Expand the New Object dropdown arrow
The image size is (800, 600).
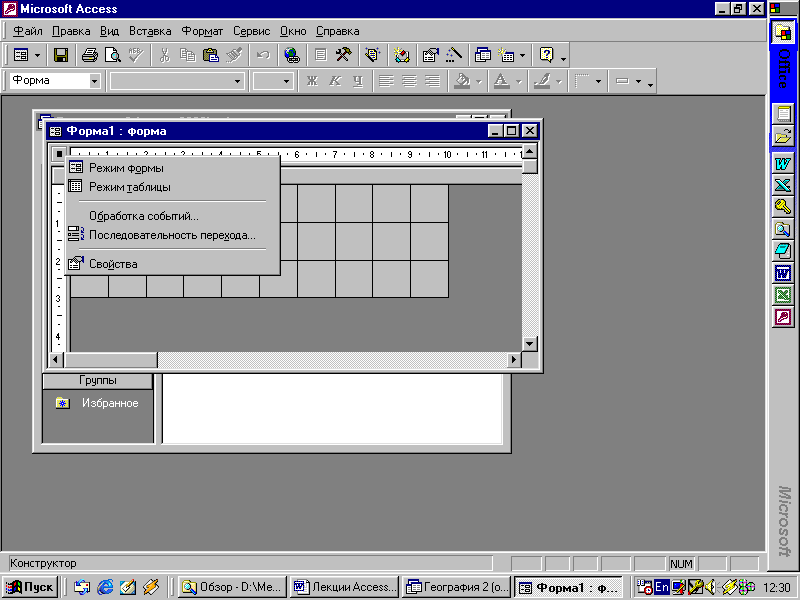coord(522,55)
